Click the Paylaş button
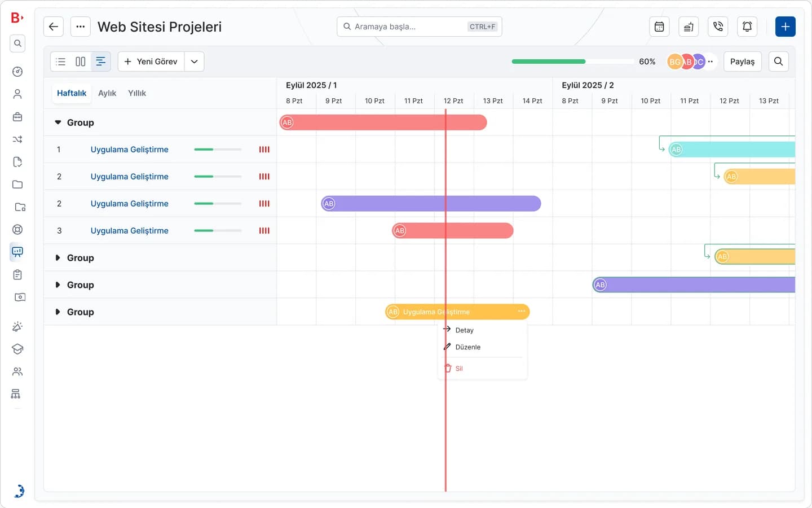Screen dimensions: 812x508 743,62
